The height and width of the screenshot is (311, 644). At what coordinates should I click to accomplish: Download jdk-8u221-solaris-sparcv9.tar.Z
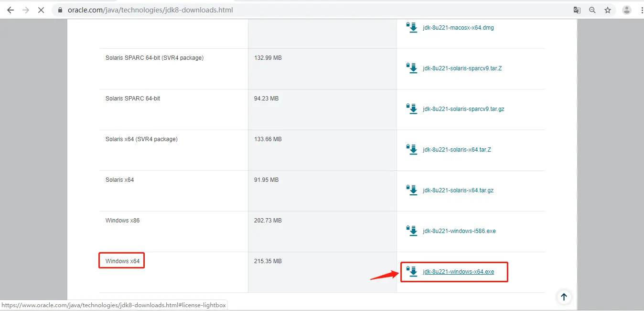pyautogui.click(x=462, y=68)
